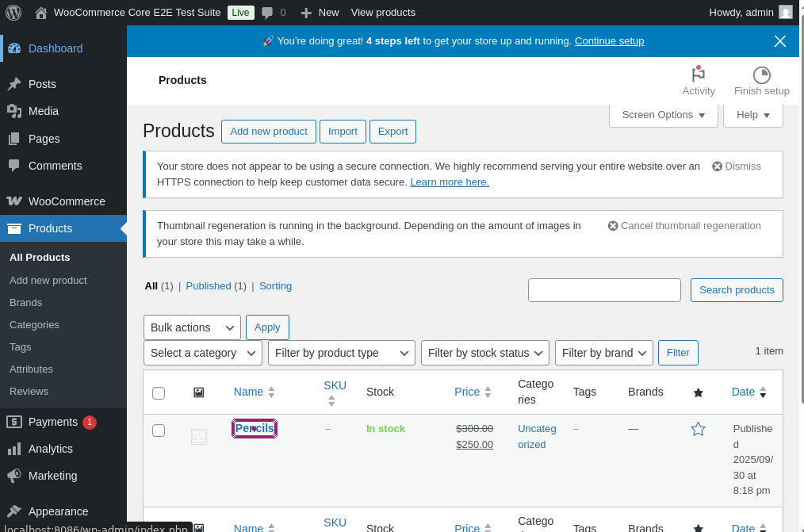
Task: Expand the Screen Options panel
Action: click(x=663, y=115)
